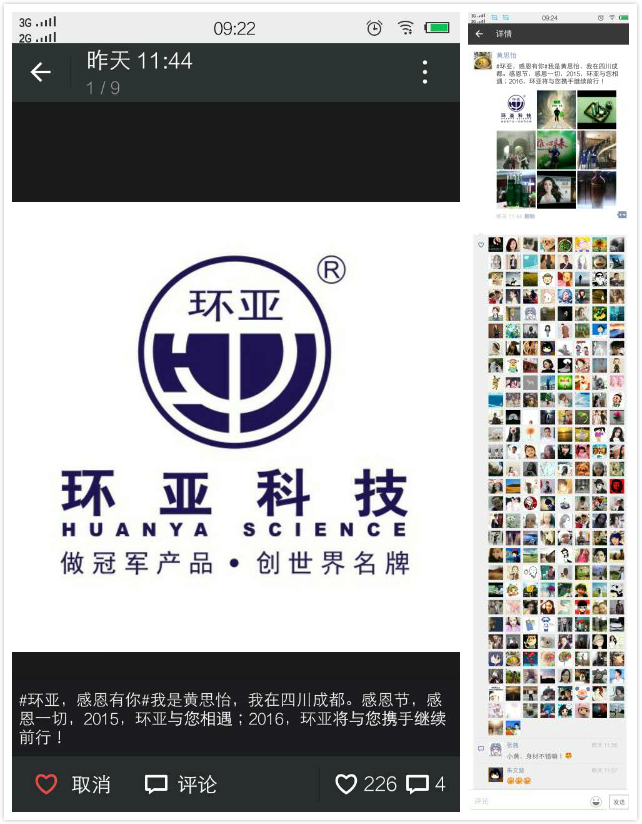The width and height of the screenshot is (642, 824).
Task: Tap small heart icon beside likes avatars
Action: click(x=481, y=245)
